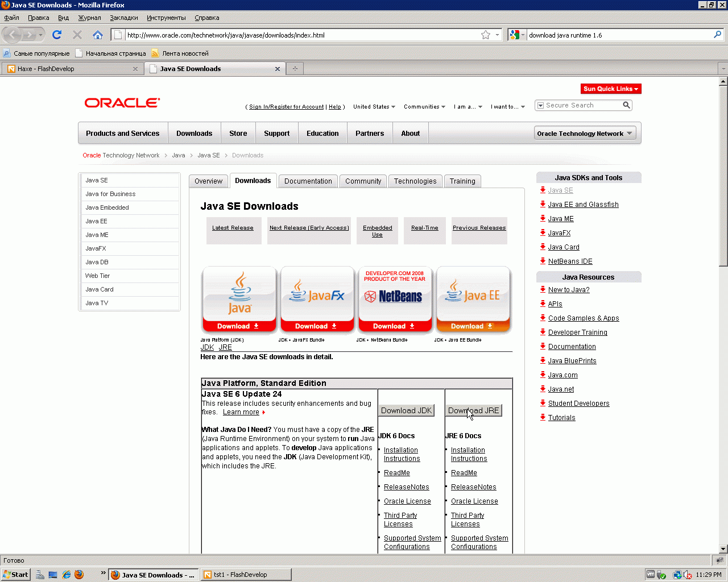Click the Download JDK button

tap(407, 410)
